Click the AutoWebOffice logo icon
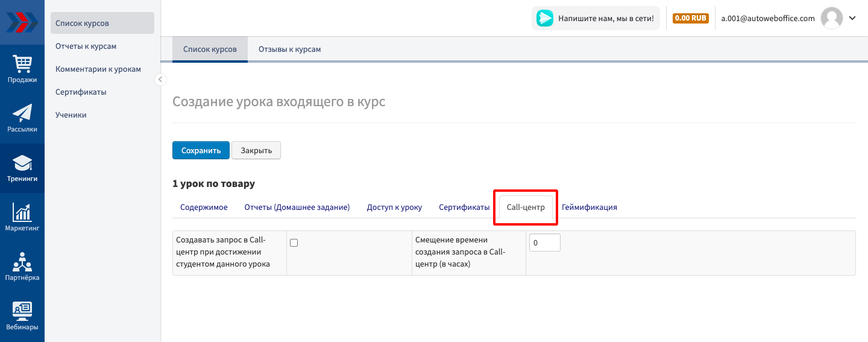The width and height of the screenshot is (868, 342). tap(22, 22)
